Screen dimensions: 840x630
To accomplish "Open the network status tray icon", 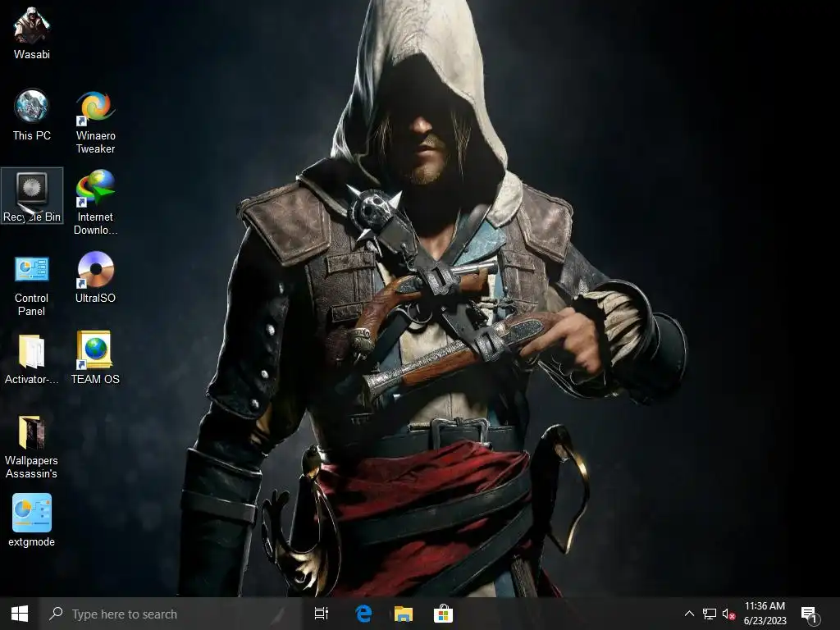I will [710, 614].
